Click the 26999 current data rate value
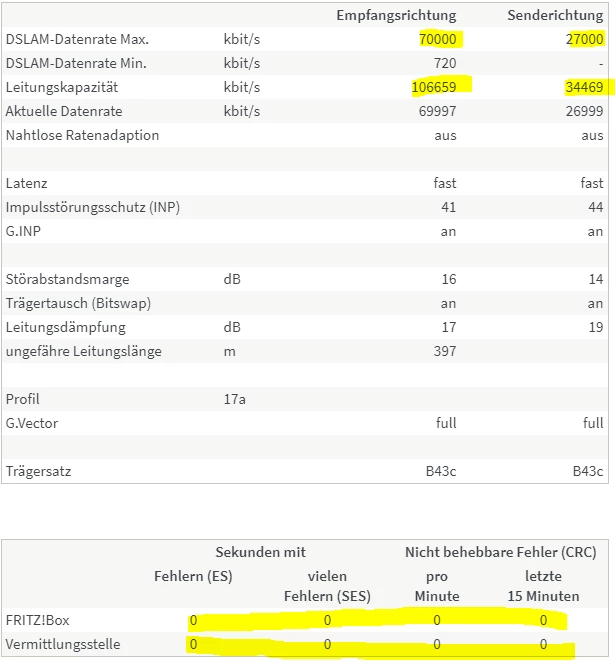This screenshot has width=615, height=662. pyautogui.click(x=584, y=111)
